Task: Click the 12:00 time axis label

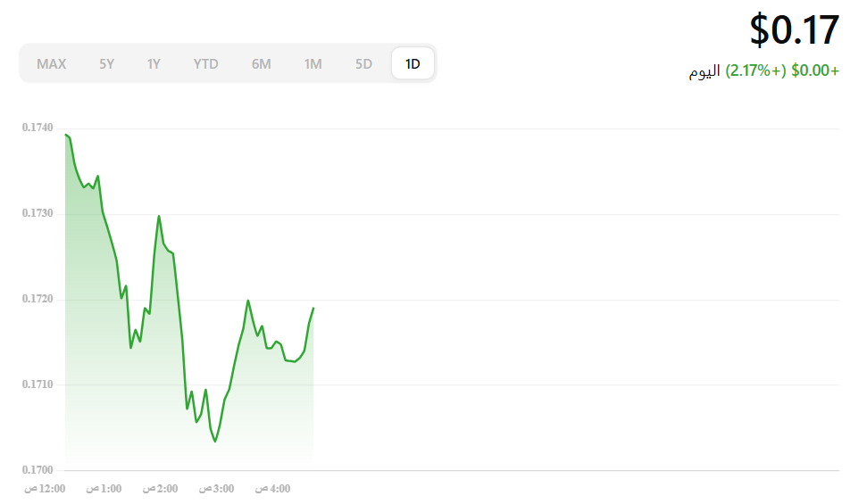Action: 45,489
